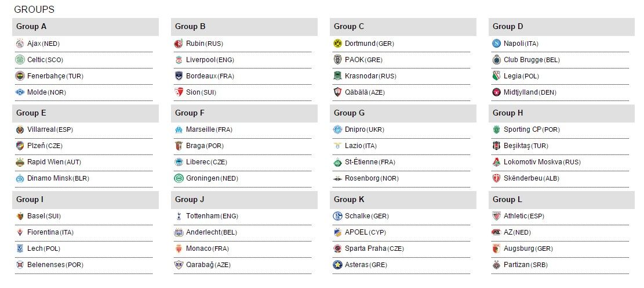Click the Marseille club crest icon
Image resolution: width=644 pixels, height=288 pixels.
tap(179, 129)
